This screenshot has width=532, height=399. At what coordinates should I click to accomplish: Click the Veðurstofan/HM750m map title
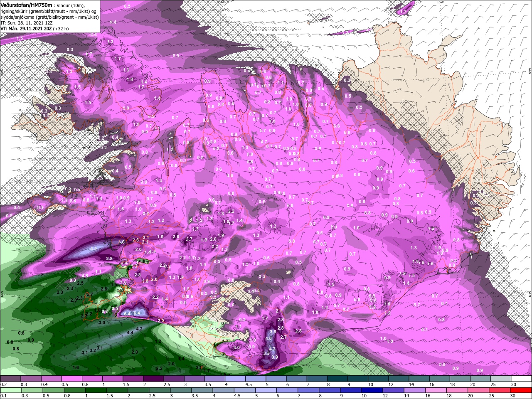[x=27, y=5]
